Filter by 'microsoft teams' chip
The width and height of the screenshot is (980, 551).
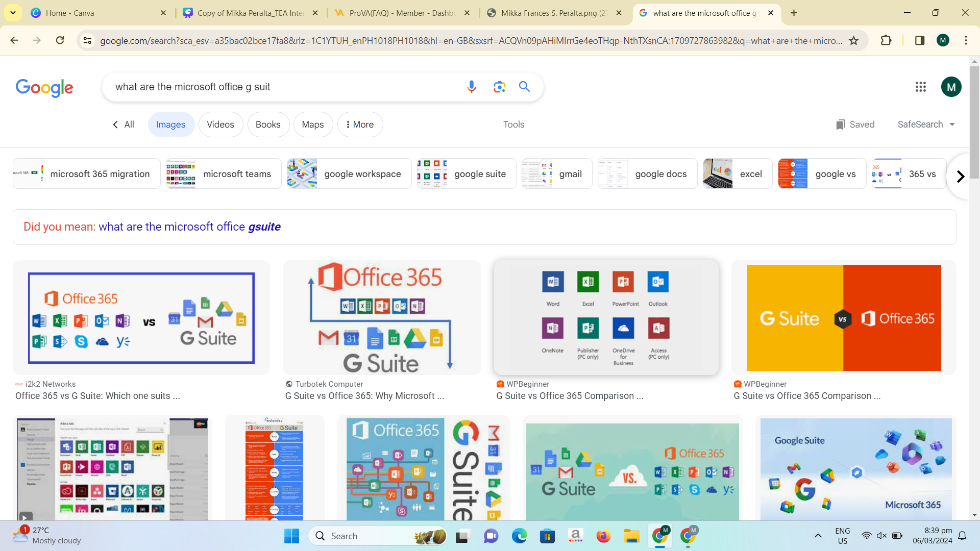pyautogui.click(x=224, y=174)
